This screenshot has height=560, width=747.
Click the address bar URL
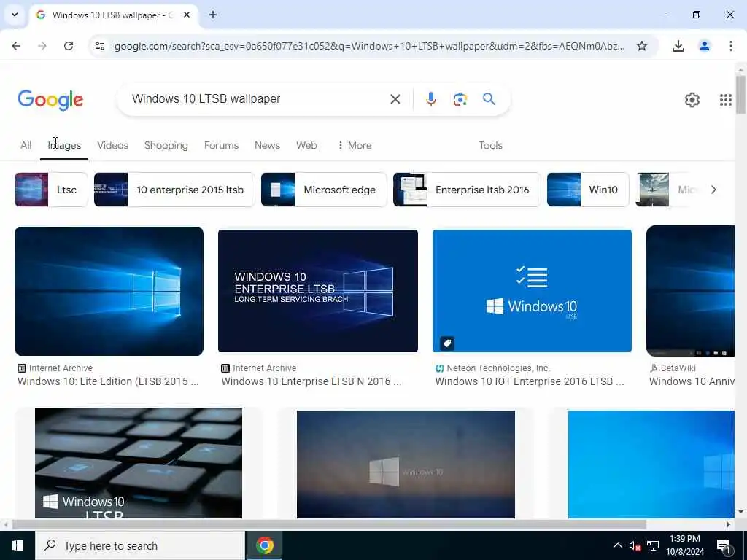point(369,46)
